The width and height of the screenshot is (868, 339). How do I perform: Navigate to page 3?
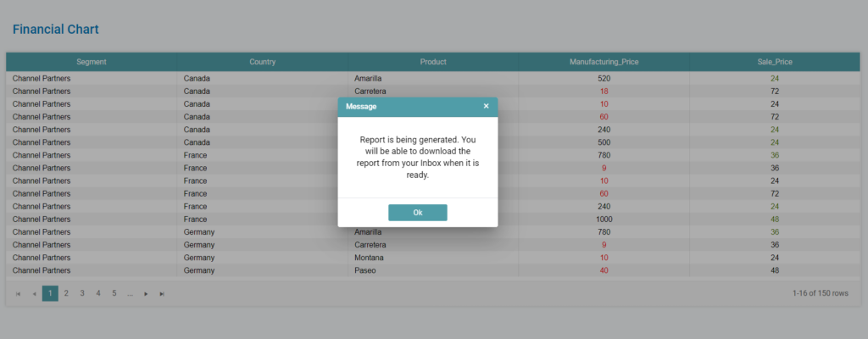pos(82,293)
